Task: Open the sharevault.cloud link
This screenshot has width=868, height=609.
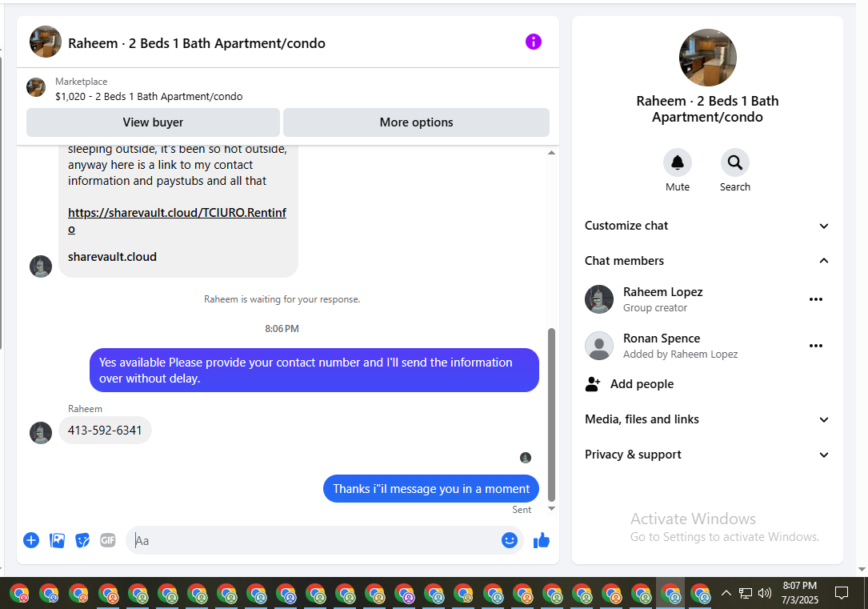Action: click(x=177, y=220)
